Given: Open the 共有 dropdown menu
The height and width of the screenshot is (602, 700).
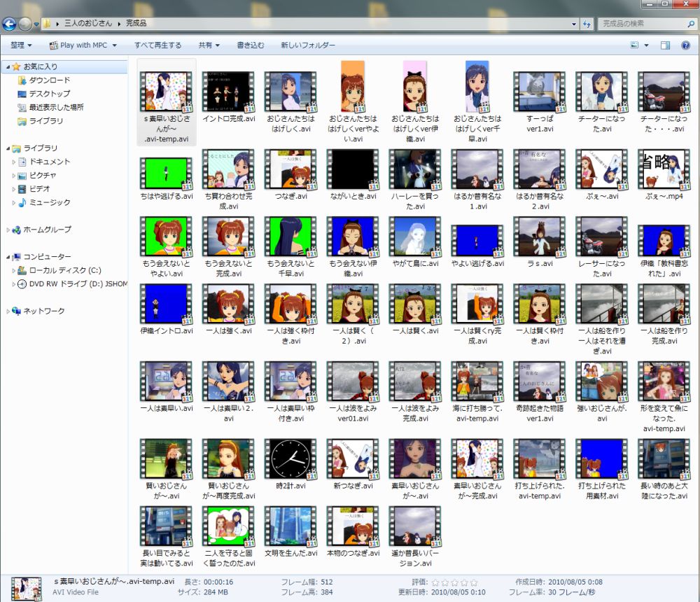Looking at the screenshot, I should pyautogui.click(x=209, y=45).
